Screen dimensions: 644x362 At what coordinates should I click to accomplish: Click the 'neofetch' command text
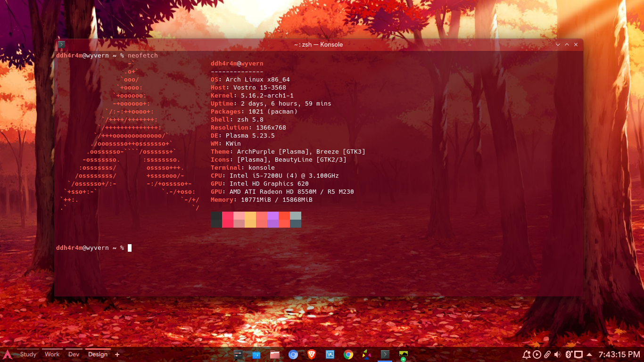(142, 56)
